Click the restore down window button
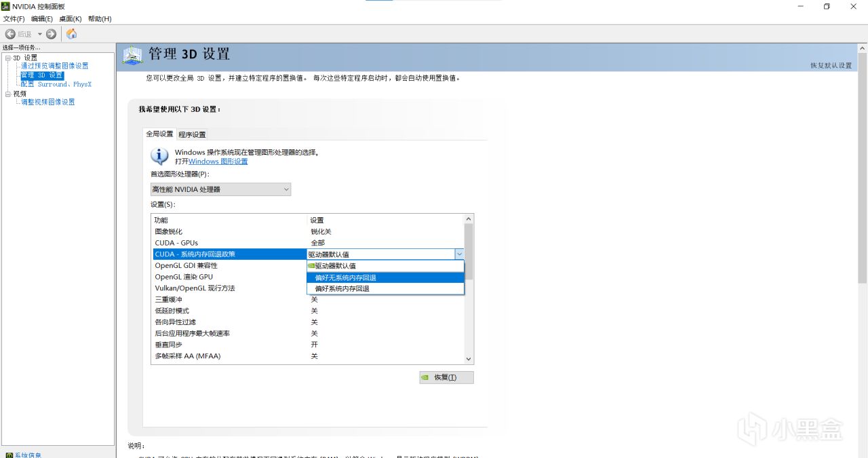Screen dimensions: 868x458 827,6
